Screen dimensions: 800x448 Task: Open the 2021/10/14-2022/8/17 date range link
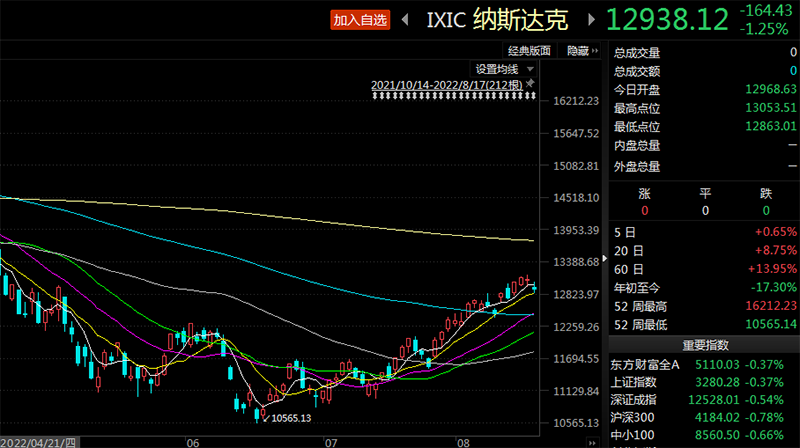(x=446, y=85)
